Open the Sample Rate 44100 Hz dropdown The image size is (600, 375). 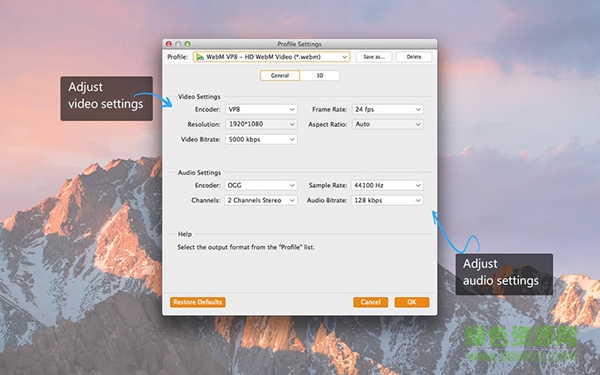click(x=387, y=185)
